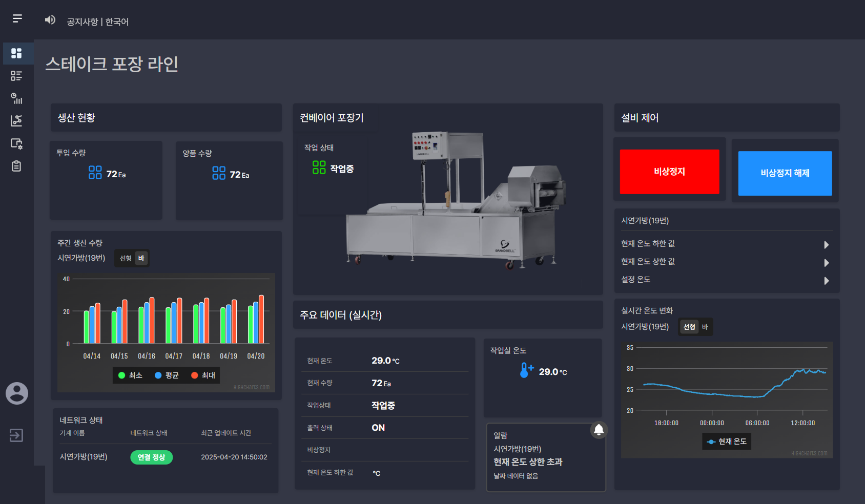Toggle 최소 legend series

click(130, 375)
